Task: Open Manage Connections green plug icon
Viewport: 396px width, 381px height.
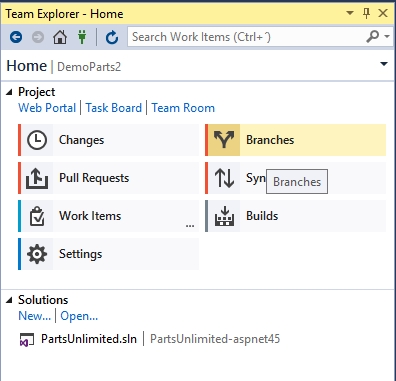Action: point(82,37)
